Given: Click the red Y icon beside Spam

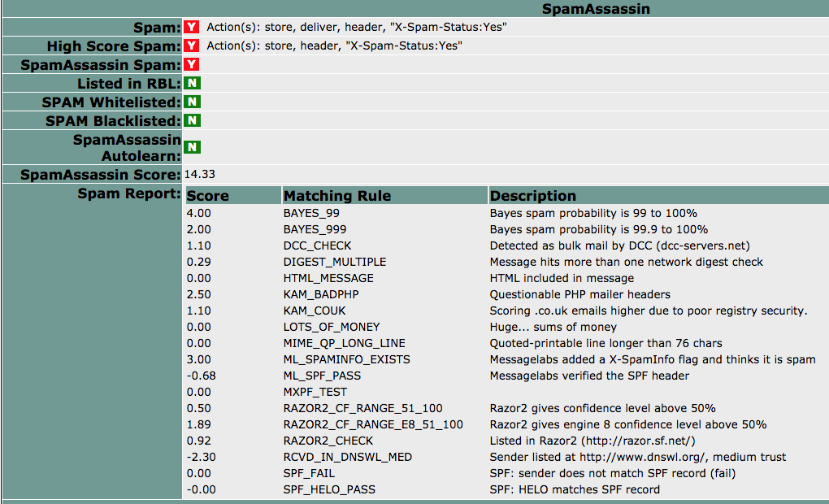Looking at the screenshot, I should coord(192,27).
